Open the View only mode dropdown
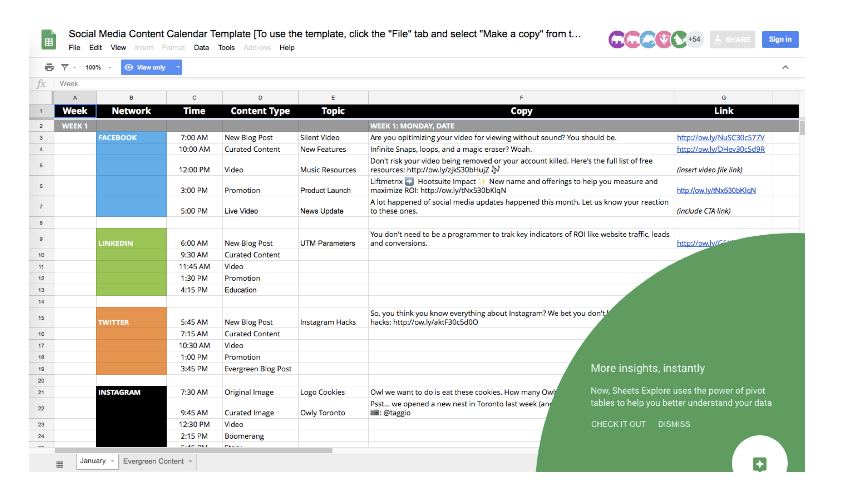 (178, 67)
